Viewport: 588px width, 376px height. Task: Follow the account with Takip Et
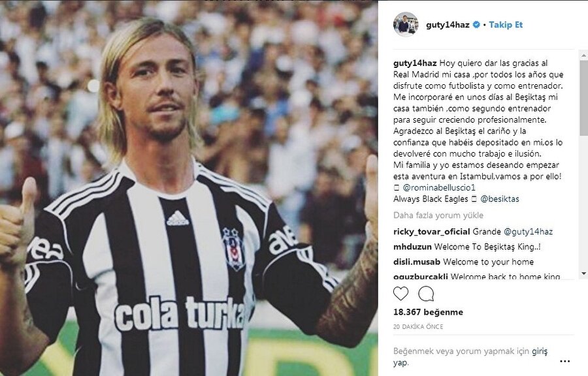tap(506, 25)
